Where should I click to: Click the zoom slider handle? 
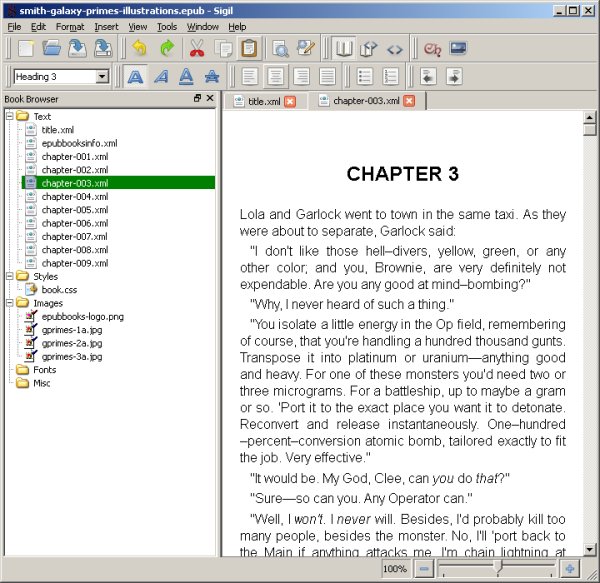coord(497,568)
